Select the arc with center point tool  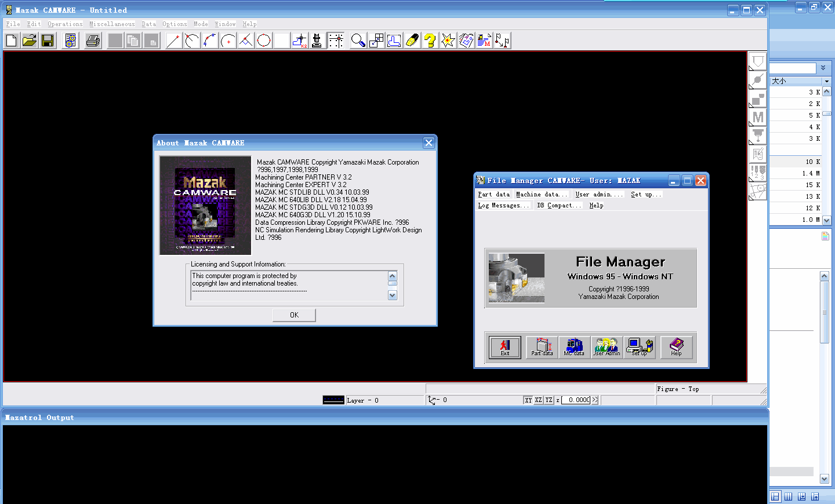(x=228, y=41)
